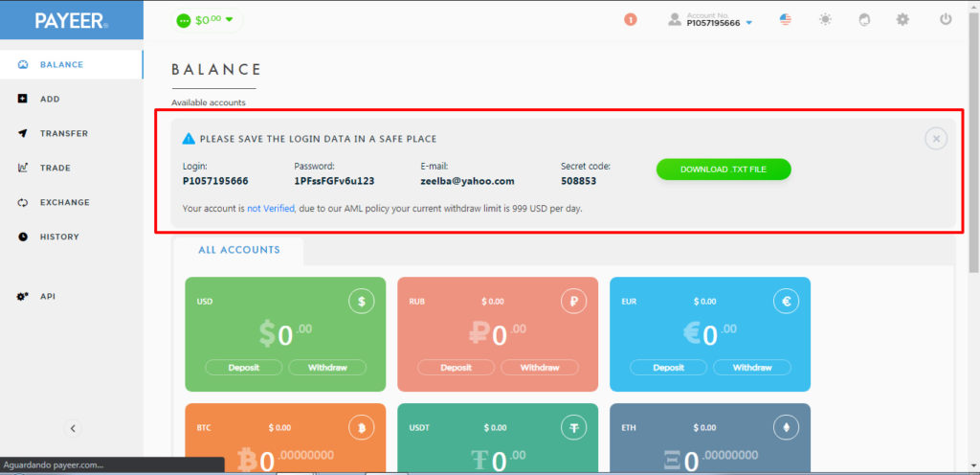
Task: Click the 'Available accounts' label
Action: (x=208, y=102)
